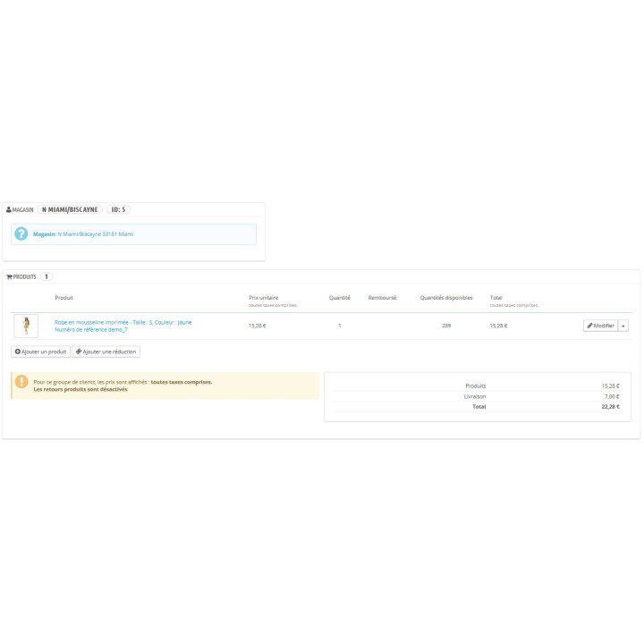Image resolution: width=644 pixels, height=644 pixels.
Task: Click the Produits summary amount 15,28 €
Action: click(x=611, y=386)
